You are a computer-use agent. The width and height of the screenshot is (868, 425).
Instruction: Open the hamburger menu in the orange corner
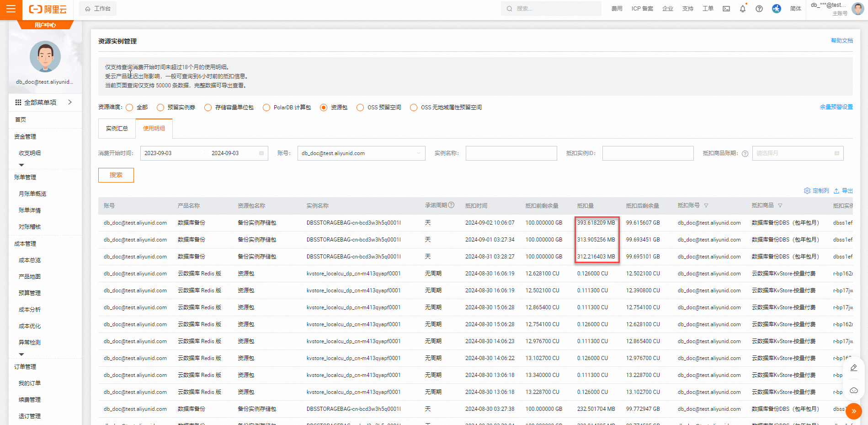point(11,9)
